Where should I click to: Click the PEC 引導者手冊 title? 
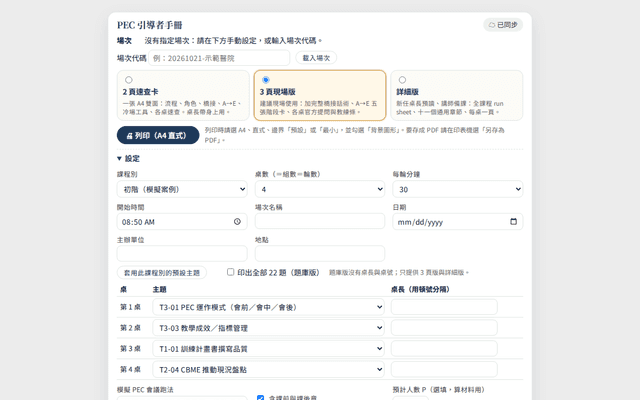[x=149, y=25]
